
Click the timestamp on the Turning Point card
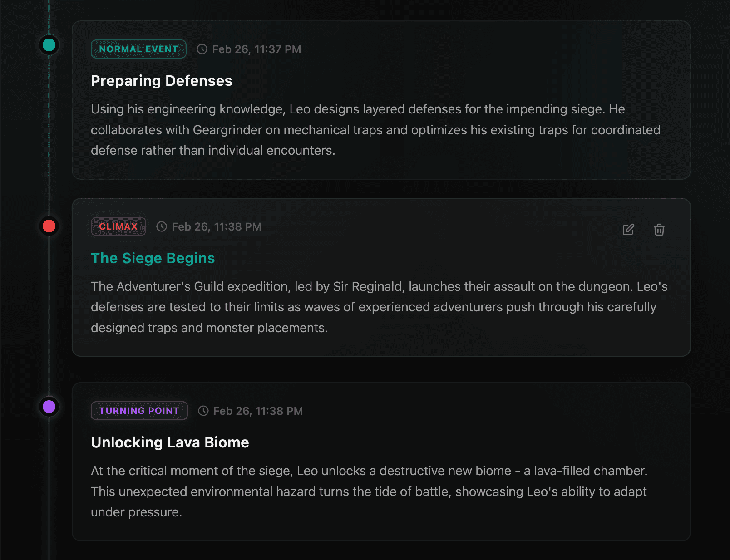pyautogui.click(x=258, y=411)
